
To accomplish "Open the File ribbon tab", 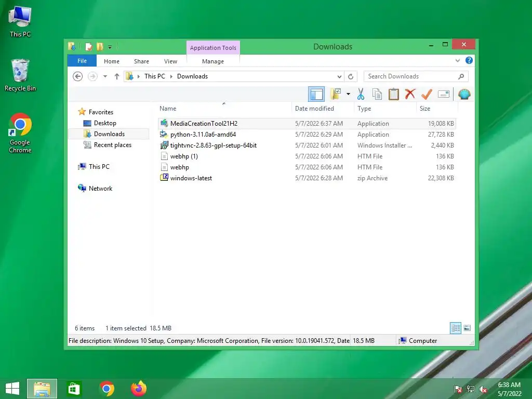I will click(82, 61).
